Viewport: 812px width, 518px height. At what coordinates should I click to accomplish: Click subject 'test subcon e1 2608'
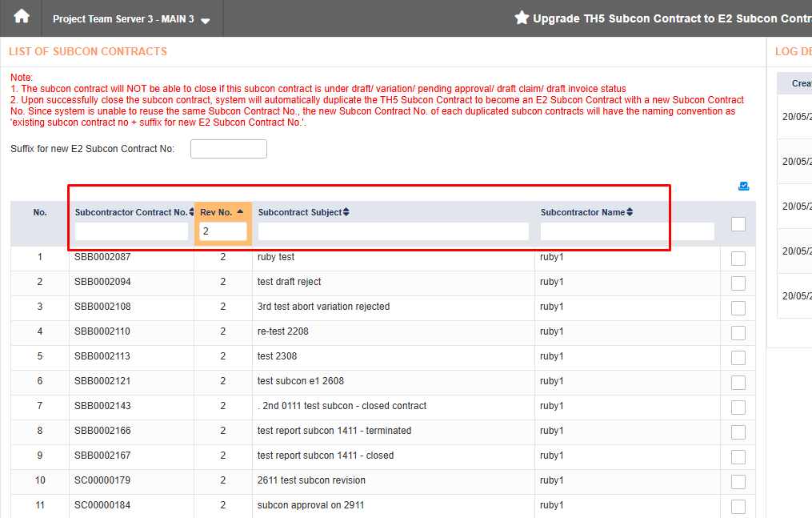300,381
